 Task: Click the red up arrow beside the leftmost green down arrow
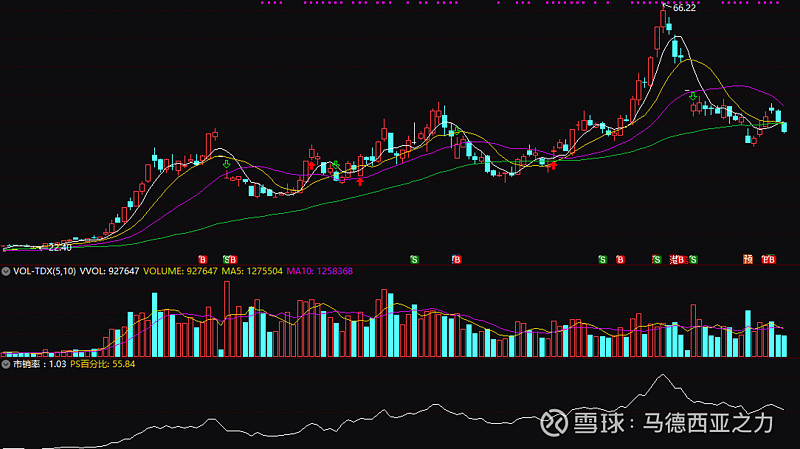tap(312, 165)
